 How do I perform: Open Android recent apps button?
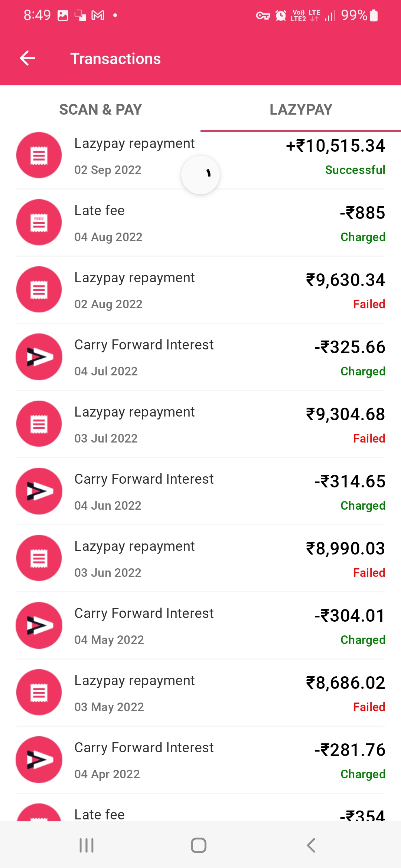(87, 846)
